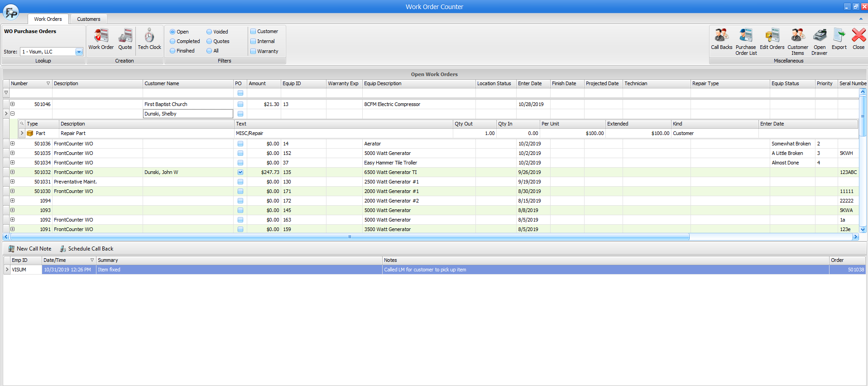This screenshot has height=386, width=868.
Task: Sort by Amount column header
Action: point(264,83)
